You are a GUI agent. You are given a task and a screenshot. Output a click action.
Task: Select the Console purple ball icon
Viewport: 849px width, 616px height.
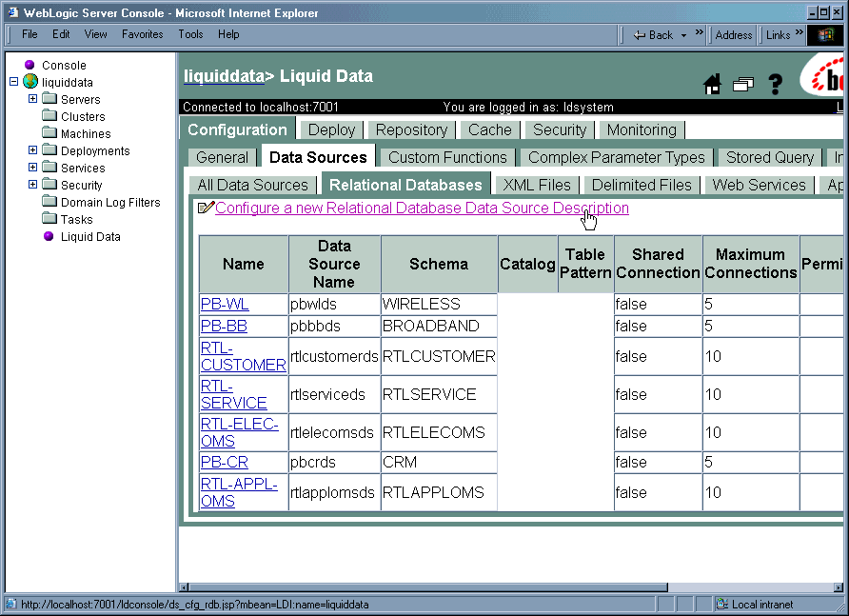tap(30, 65)
